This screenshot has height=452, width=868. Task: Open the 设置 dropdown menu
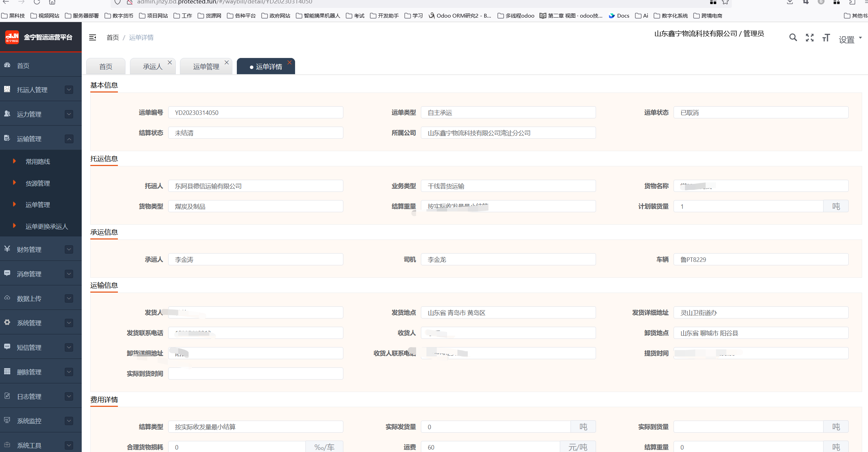click(850, 39)
